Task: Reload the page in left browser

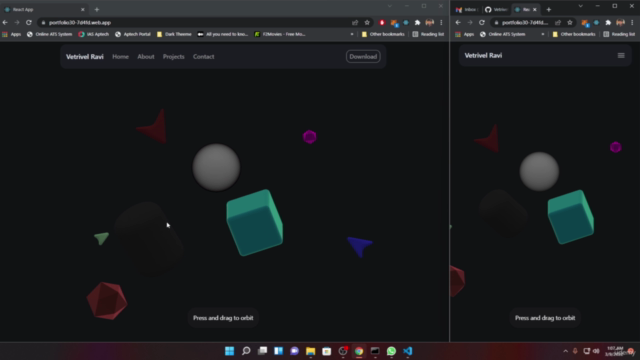Action: (x=29, y=22)
